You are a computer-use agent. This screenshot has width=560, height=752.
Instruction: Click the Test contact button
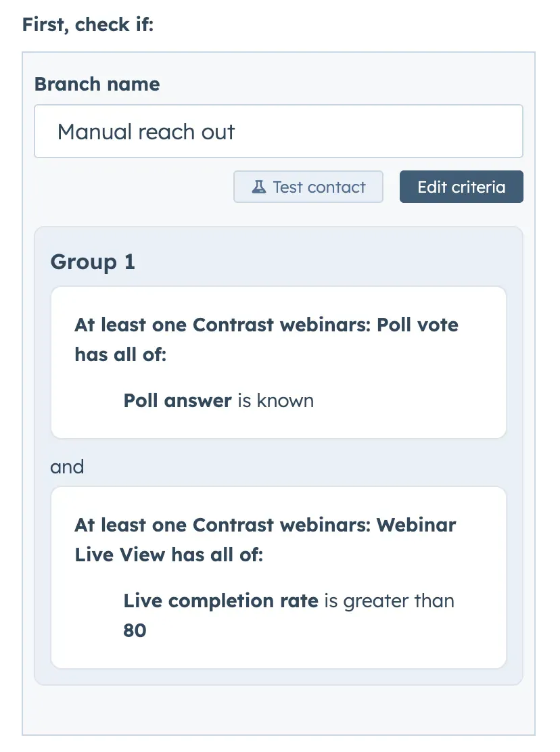(x=308, y=186)
